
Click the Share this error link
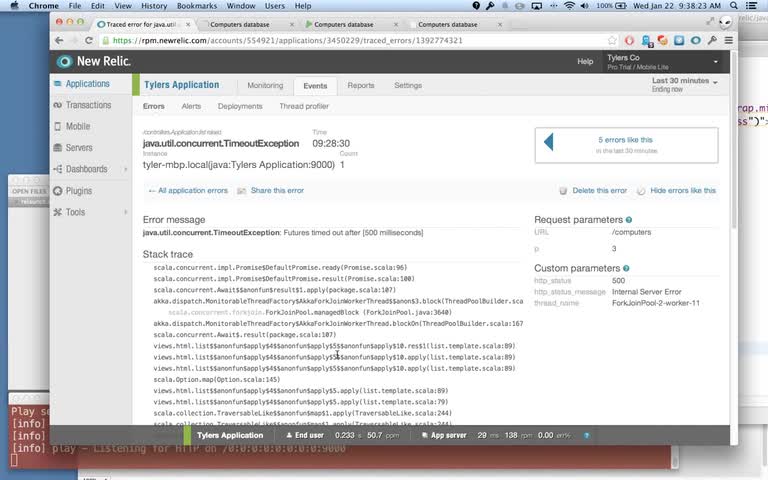[277, 191]
